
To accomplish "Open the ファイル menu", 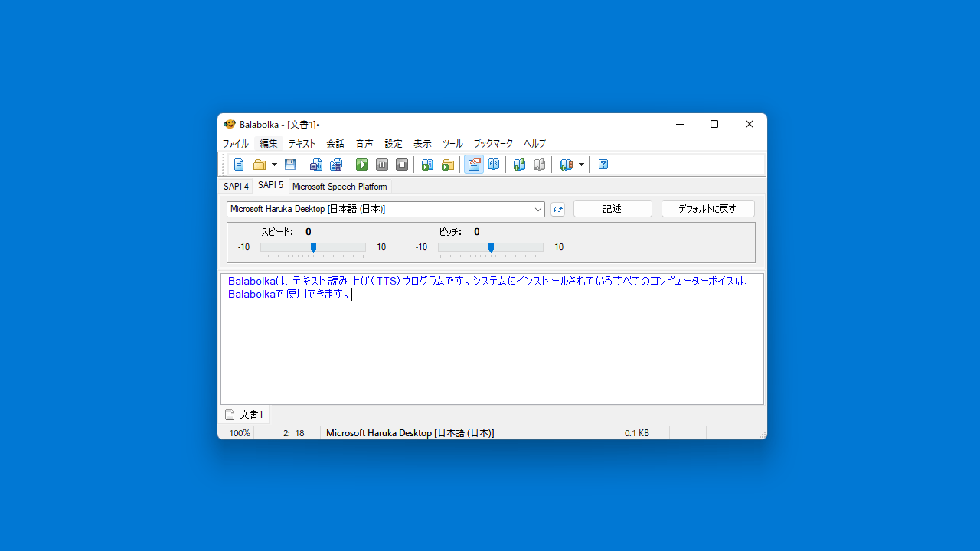I will click(236, 144).
